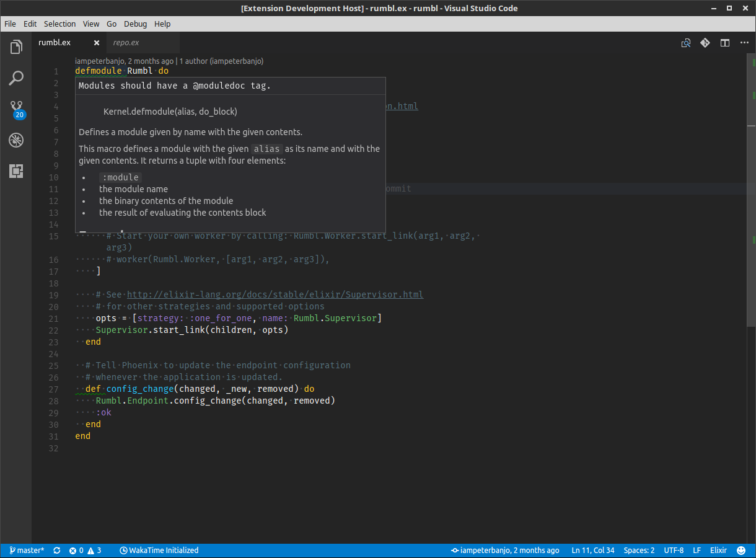Click the code lens author annotation
This screenshot has height=558, width=756.
(169, 61)
